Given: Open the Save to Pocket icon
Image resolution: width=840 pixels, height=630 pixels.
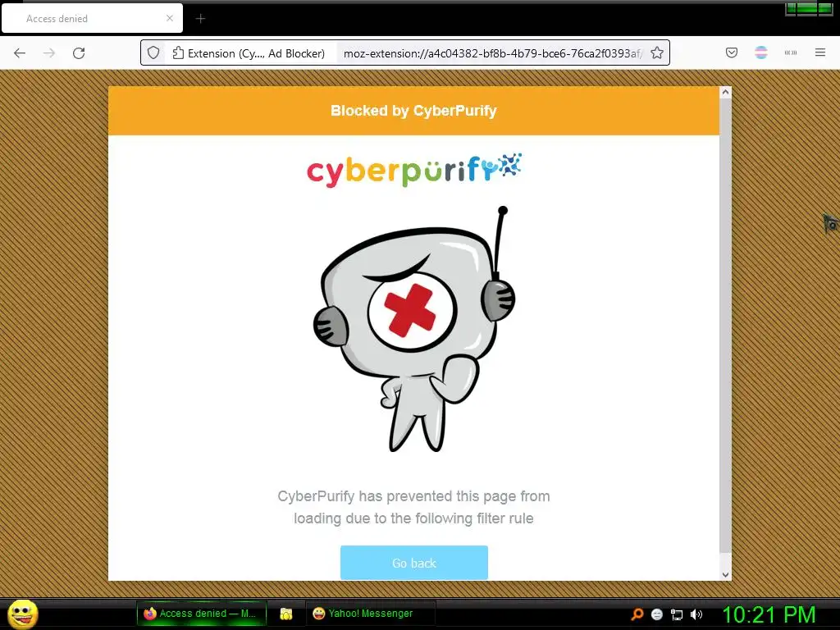Looking at the screenshot, I should (x=732, y=52).
